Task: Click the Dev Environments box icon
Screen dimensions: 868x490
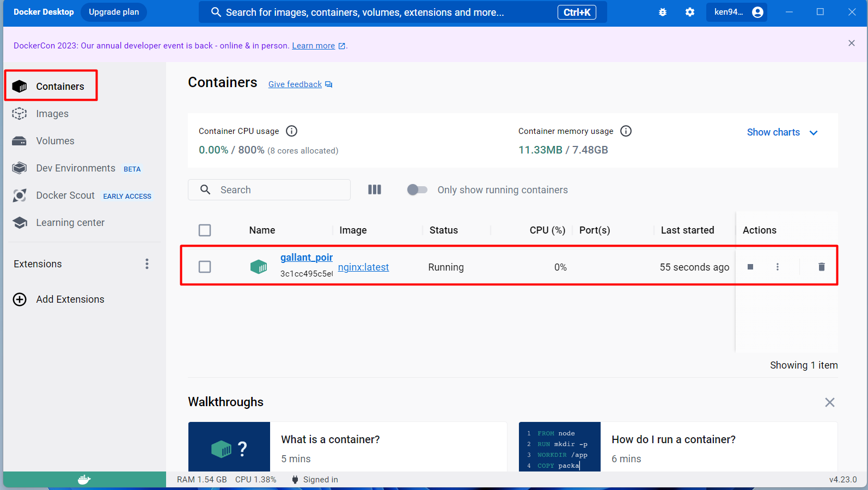Action: click(20, 168)
